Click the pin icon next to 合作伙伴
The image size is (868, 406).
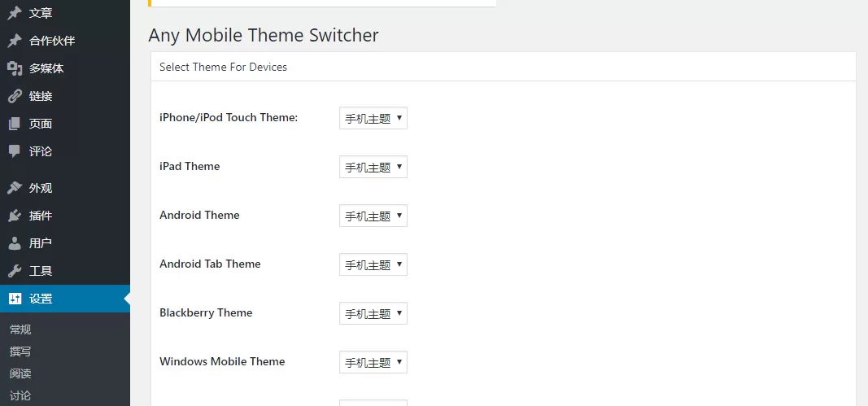tap(15, 41)
